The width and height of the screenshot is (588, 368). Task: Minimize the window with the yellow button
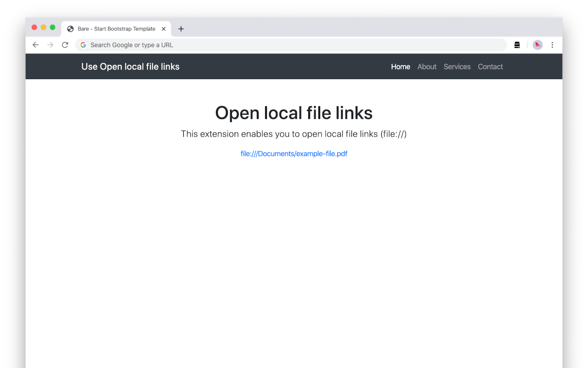(44, 28)
